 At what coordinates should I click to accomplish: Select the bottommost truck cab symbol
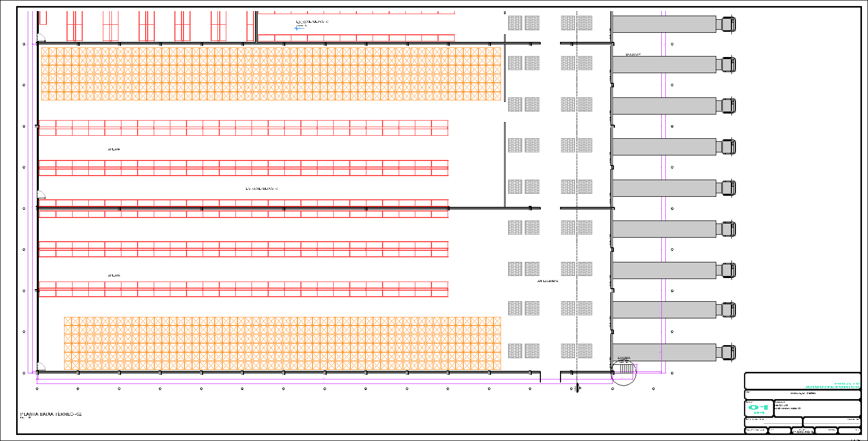point(728,353)
